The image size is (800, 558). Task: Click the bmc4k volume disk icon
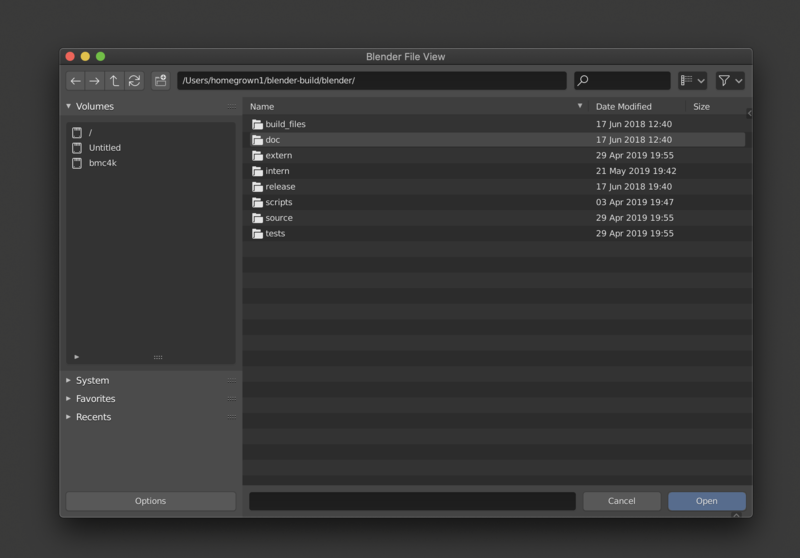77,163
